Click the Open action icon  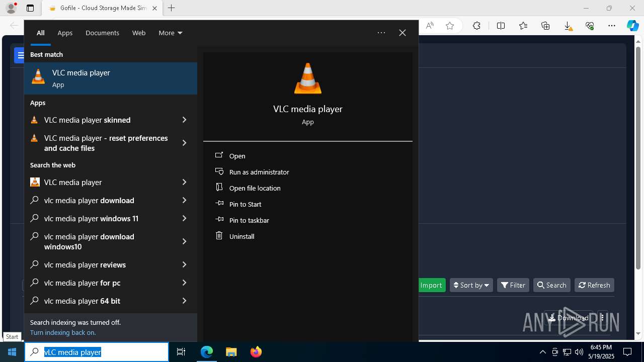point(219,155)
